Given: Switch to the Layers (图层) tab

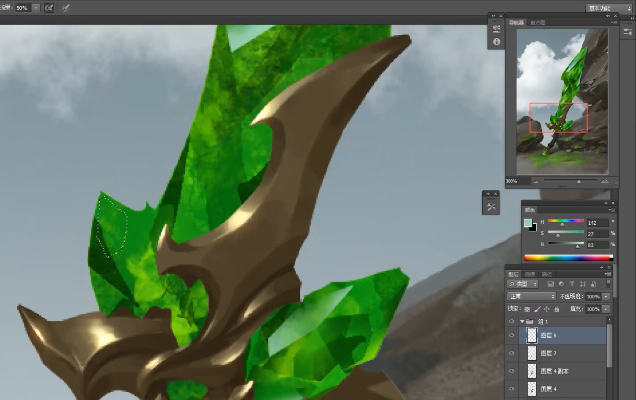Looking at the screenshot, I should pyautogui.click(x=514, y=274).
